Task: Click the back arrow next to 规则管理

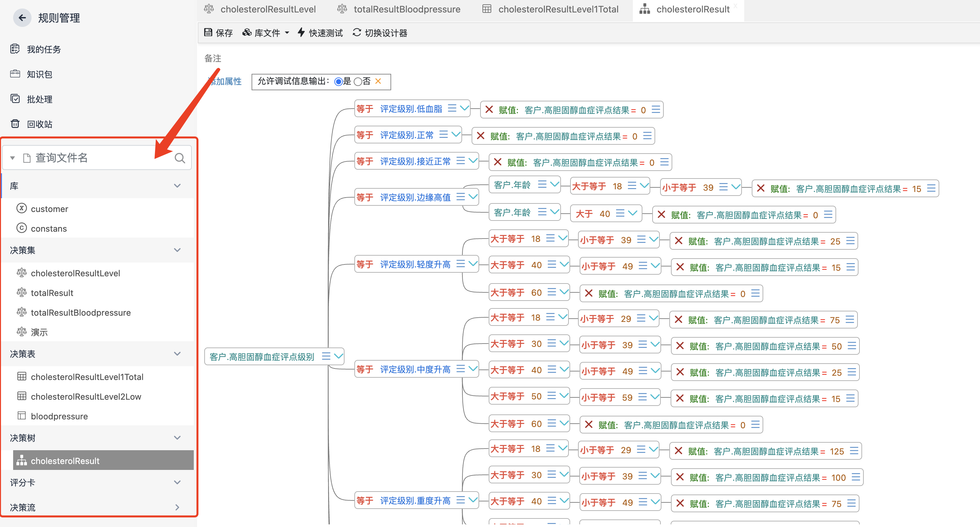Action: [22, 17]
